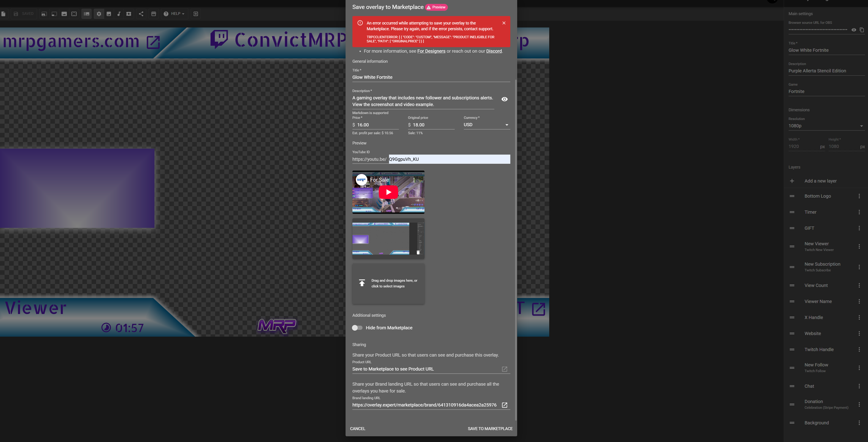Click the exit editor icon at toolbar end
868x442 pixels.
pyautogui.click(x=195, y=14)
